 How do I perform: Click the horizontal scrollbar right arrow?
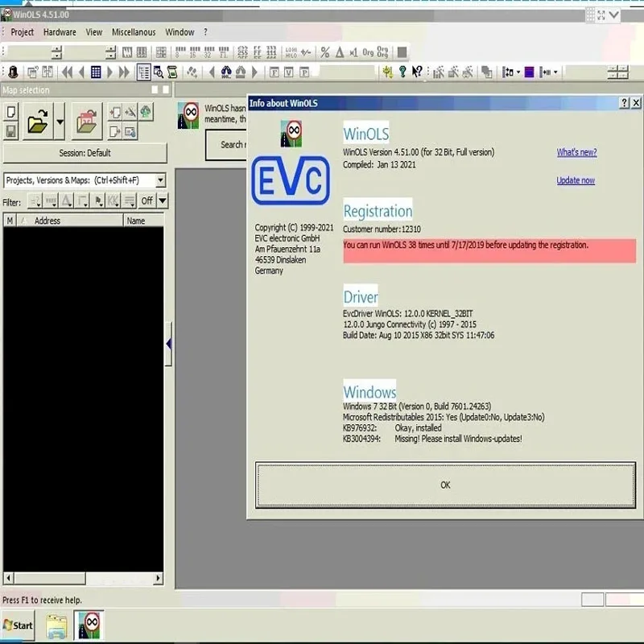click(x=158, y=578)
